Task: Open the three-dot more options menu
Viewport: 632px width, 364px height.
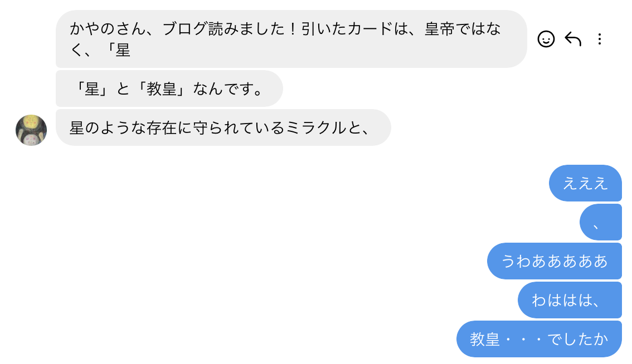Action: [600, 39]
